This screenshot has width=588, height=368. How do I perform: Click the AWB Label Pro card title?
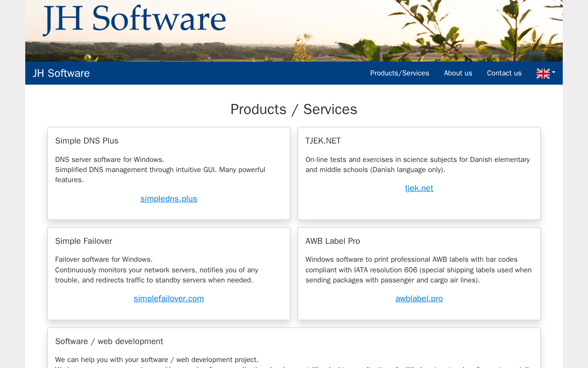tap(333, 241)
